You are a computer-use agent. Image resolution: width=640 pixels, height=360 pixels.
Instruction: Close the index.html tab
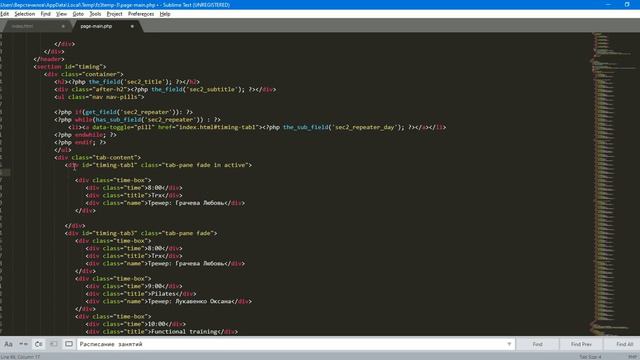pyautogui.click(x=63, y=26)
